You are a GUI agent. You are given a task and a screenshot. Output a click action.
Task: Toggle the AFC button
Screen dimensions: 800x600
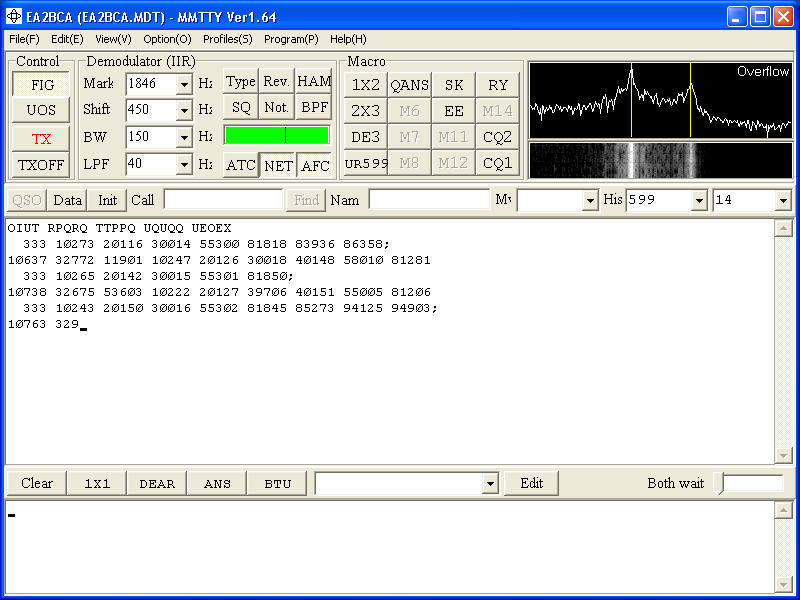click(315, 166)
